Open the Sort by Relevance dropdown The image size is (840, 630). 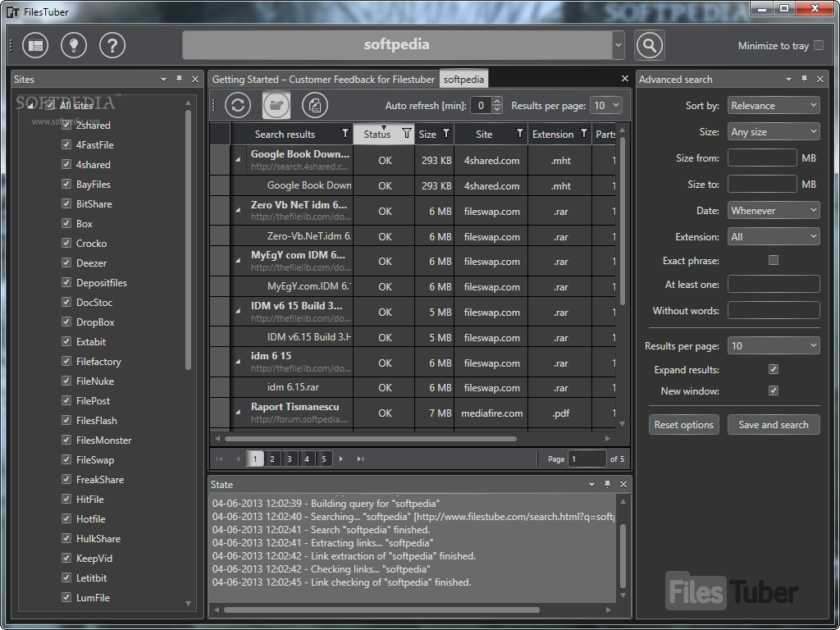point(774,106)
